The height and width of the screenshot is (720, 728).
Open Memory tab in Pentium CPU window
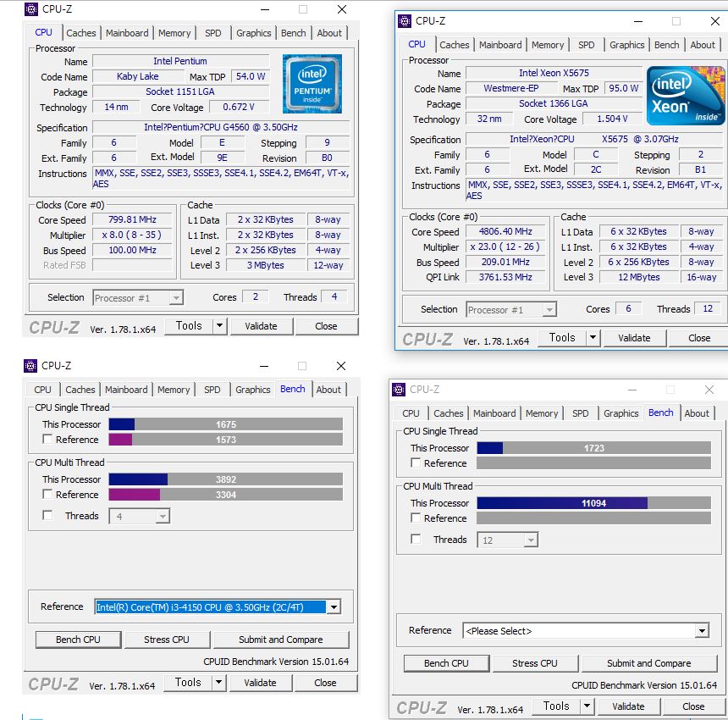tap(174, 33)
